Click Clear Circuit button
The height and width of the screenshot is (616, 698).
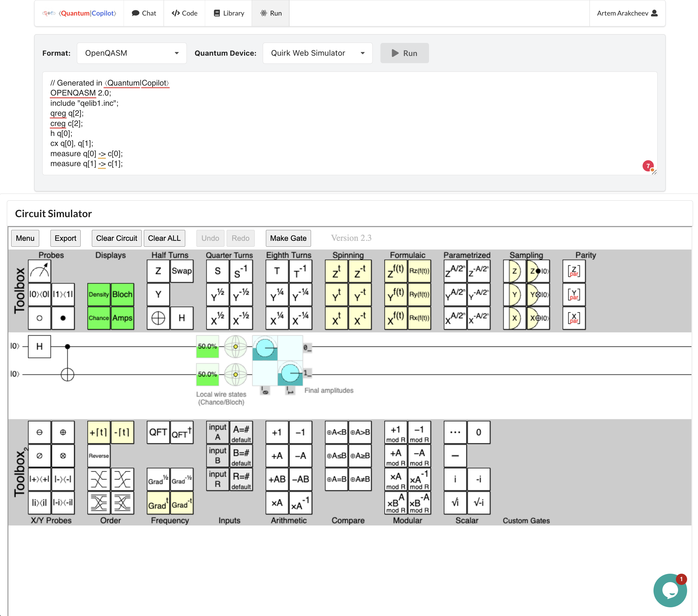tap(116, 238)
